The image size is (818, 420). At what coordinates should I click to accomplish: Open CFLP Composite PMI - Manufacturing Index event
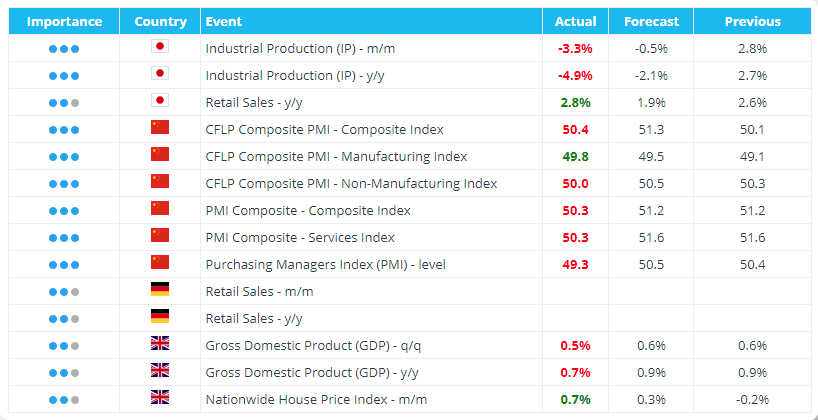pos(336,156)
